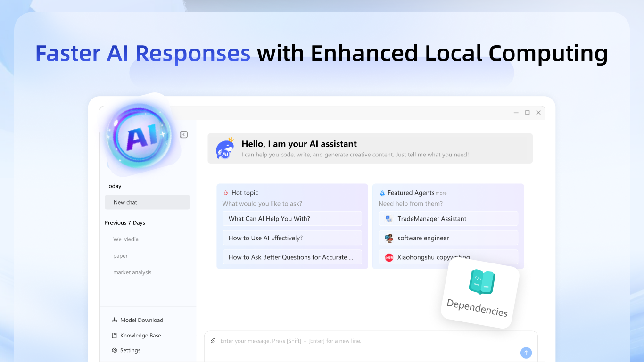Click the Hot topic flame icon
The image size is (644, 362).
point(226,192)
